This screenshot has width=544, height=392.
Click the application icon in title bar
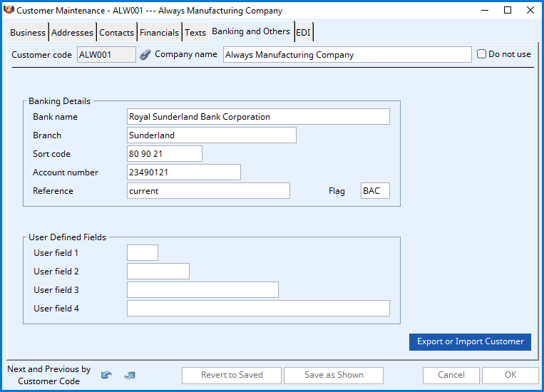coord(9,10)
